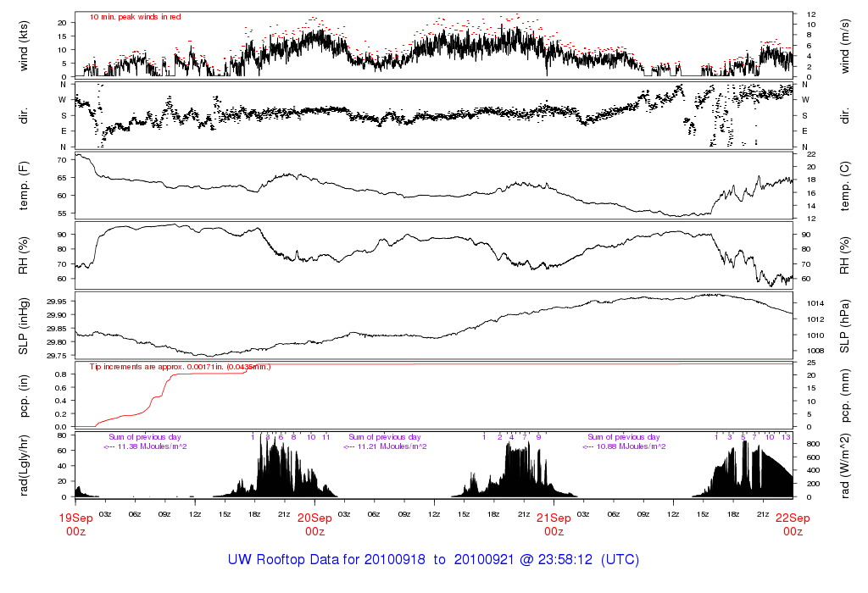The height and width of the screenshot is (593, 868).
Task: Click the 'temp. (C)' axis label
Action: [x=845, y=186]
